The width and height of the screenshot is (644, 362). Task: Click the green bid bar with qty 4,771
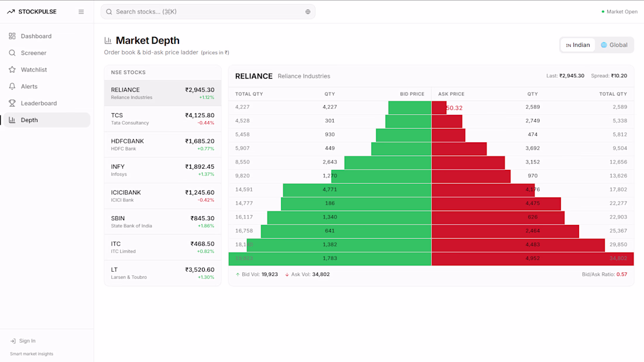pyautogui.click(x=357, y=190)
